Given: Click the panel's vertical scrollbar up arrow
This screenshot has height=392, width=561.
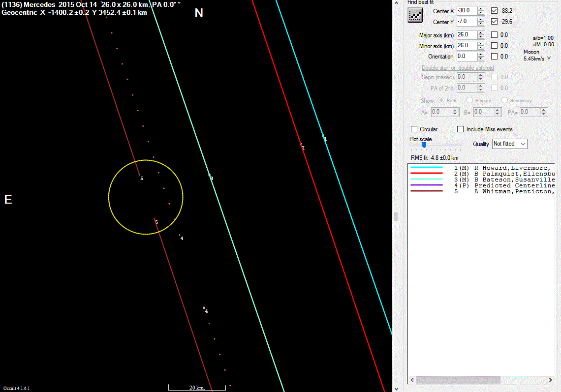Looking at the screenshot, I should click(396, 3).
